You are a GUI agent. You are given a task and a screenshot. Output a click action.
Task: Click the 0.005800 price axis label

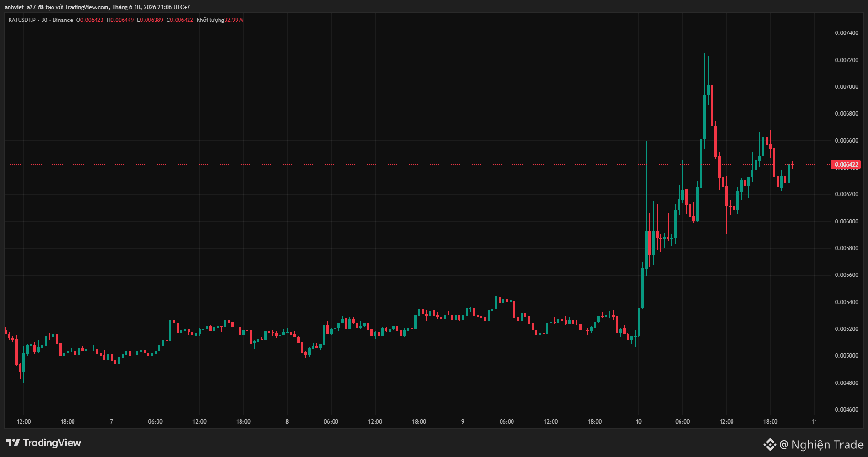(x=847, y=248)
